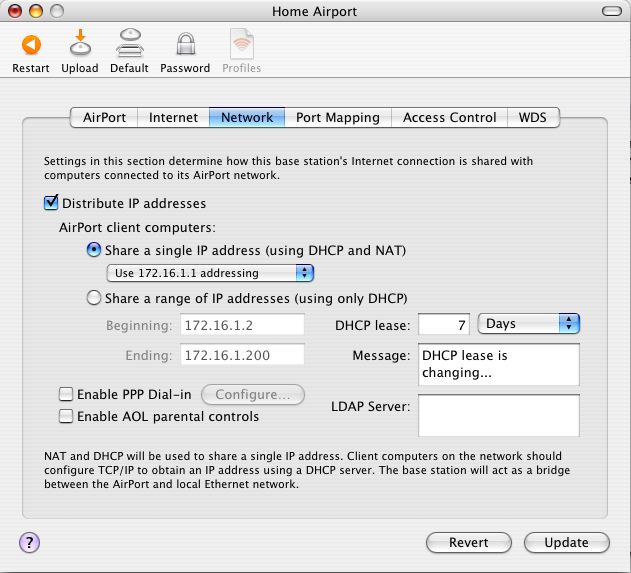Click the Default settings icon
The image size is (631, 573).
tap(130, 42)
